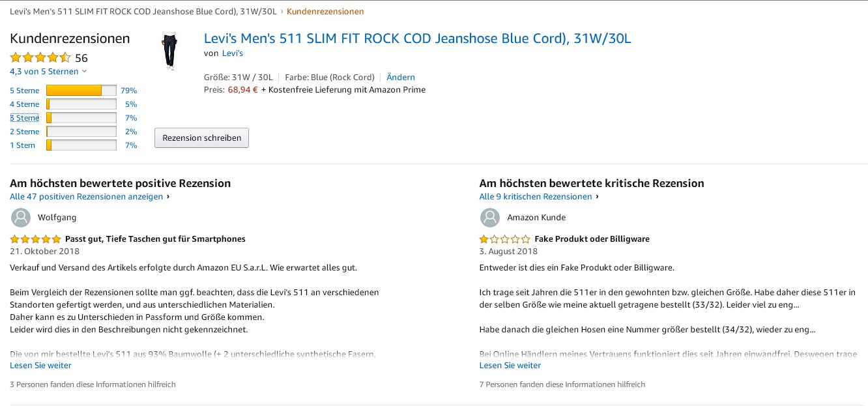Viewport: 868px width, 406px height.
Task: Click the product breadcrumb link at top
Action: tap(143, 12)
